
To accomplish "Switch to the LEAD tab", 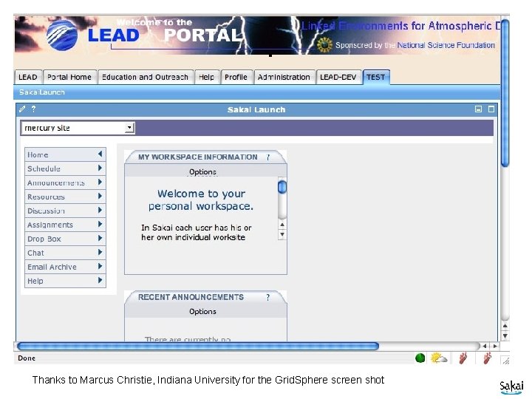I will point(28,77).
